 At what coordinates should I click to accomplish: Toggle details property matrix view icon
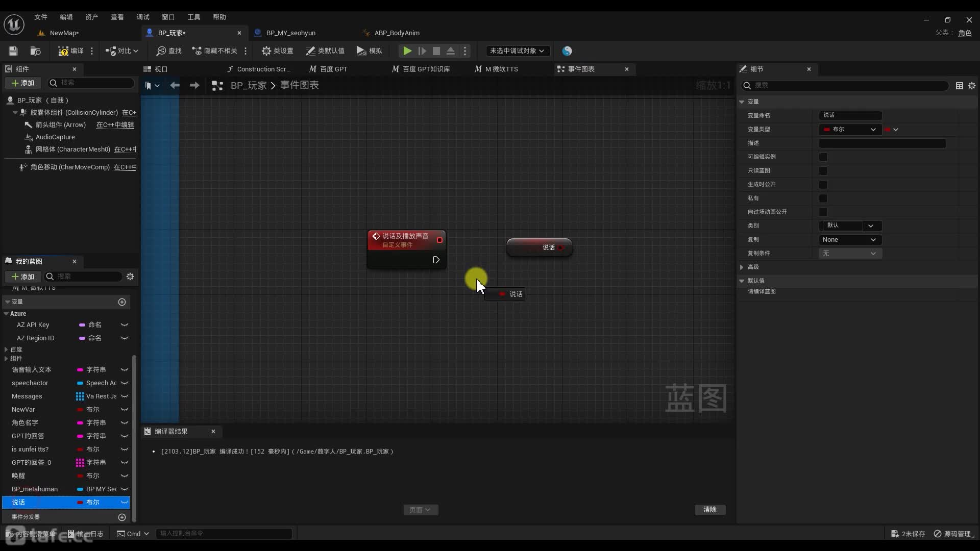pos(960,86)
